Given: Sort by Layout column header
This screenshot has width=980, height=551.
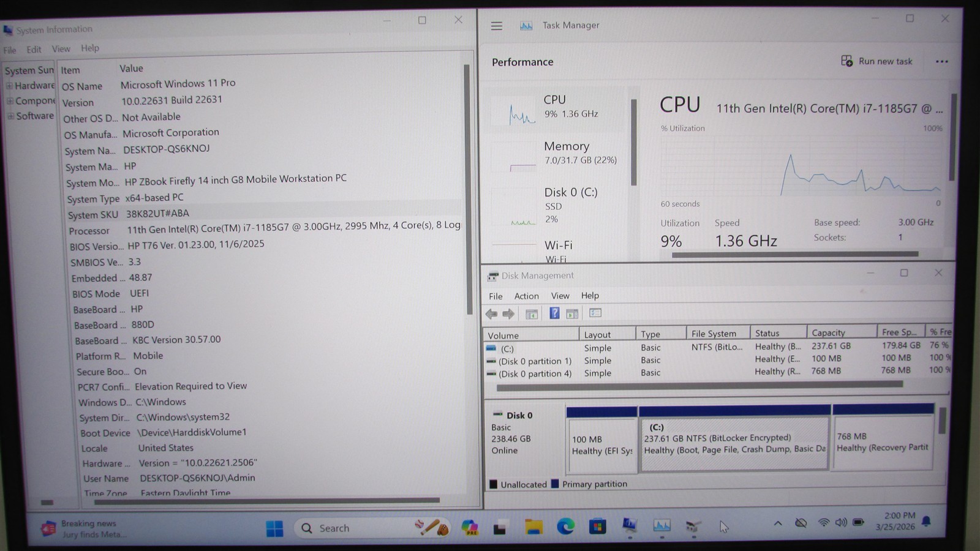Looking at the screenshot, I should [x=607, y=335].
